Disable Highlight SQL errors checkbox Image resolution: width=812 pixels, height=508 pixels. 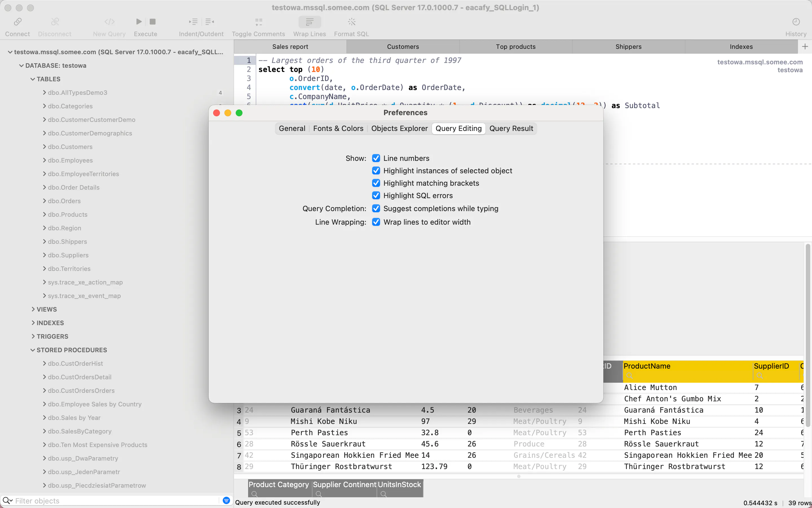click(376, 196)
